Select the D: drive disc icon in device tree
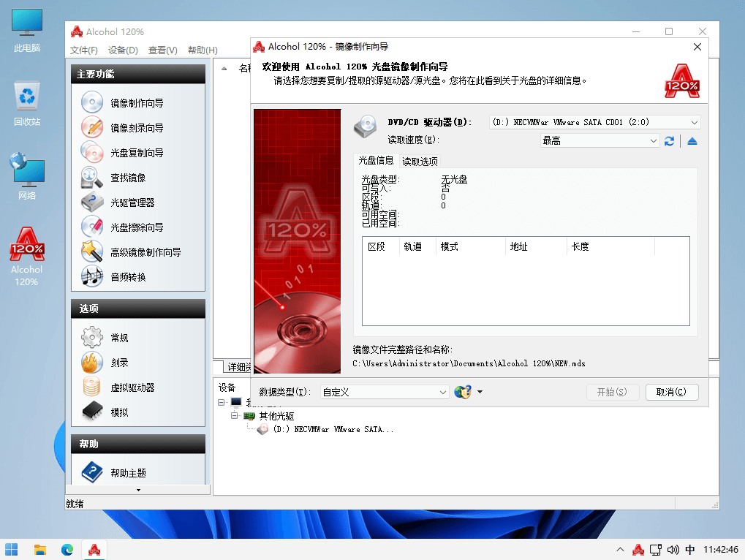The width and height of the screenshot is (745, 560). pyautogui.click(x=262, y=429)
